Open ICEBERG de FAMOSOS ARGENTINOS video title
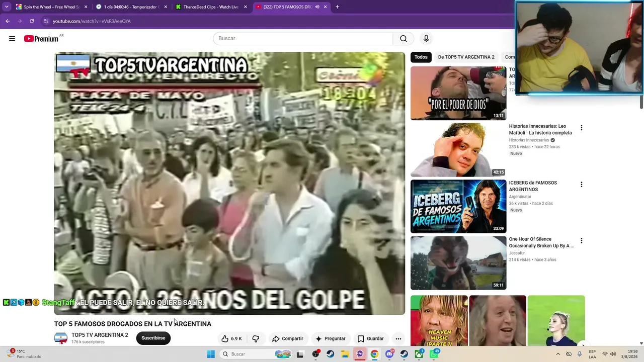 pyautogui.click(x=533, y=186)
